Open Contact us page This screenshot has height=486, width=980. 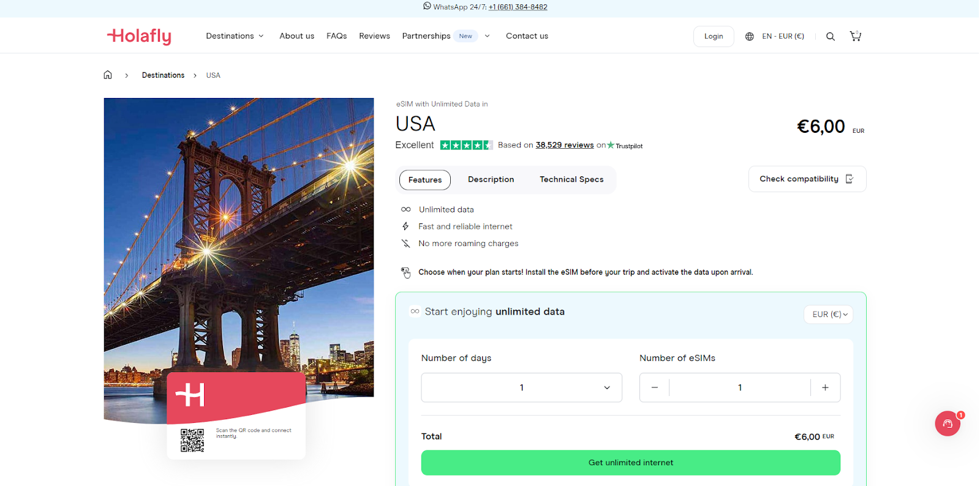pos(527,36)
